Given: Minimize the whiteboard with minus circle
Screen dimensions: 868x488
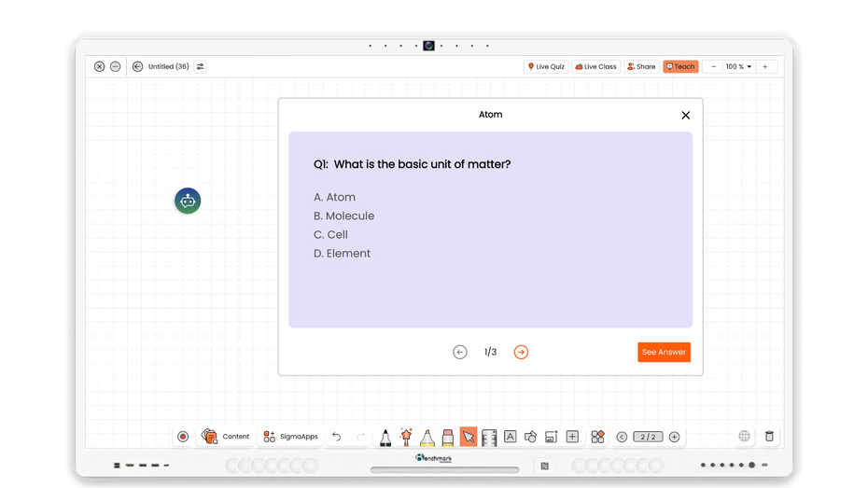Looking at the screenshot, I should tap(115, 66).
